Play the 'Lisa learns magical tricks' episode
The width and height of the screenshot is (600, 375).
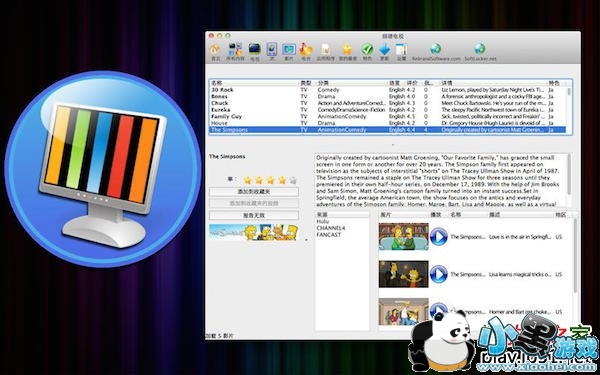tap(439, 274)
